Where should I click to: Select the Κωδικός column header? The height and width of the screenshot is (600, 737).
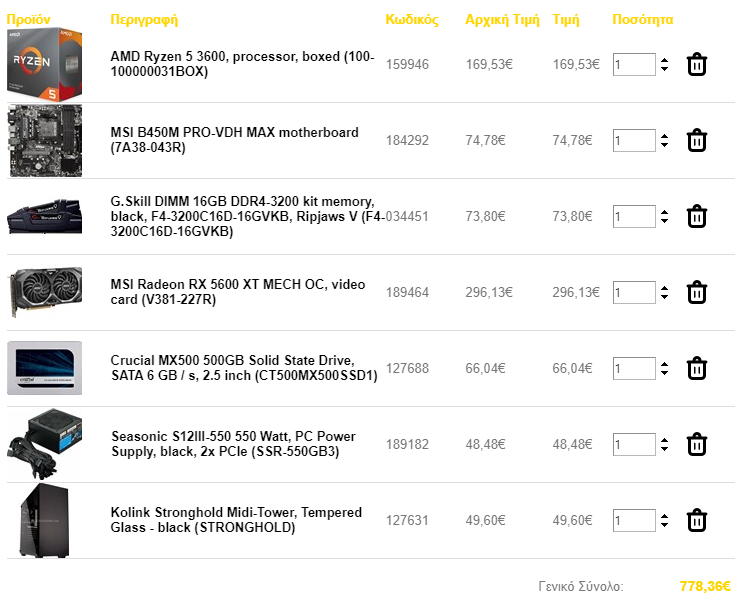[x=412, y=20]
